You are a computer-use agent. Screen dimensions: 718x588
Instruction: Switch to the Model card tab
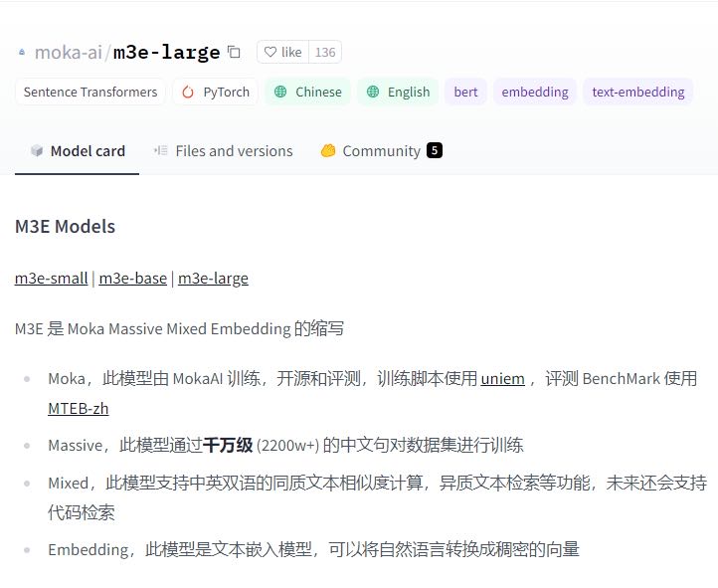[x=78, y=151]
